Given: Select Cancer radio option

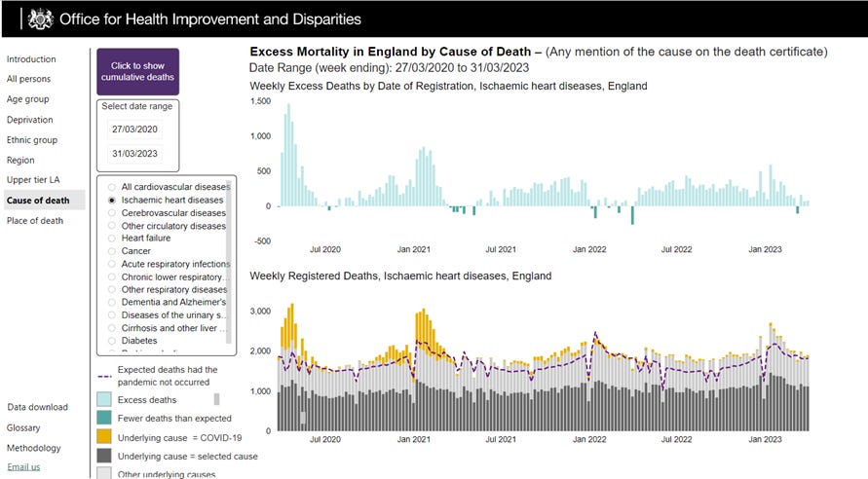Looking at the screenshot, I should pyautogui.click(x=112, y=251).
